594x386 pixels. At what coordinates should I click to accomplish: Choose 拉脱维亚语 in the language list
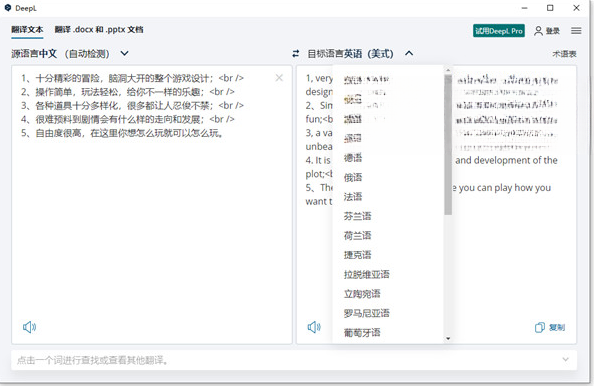click(366, 274)
